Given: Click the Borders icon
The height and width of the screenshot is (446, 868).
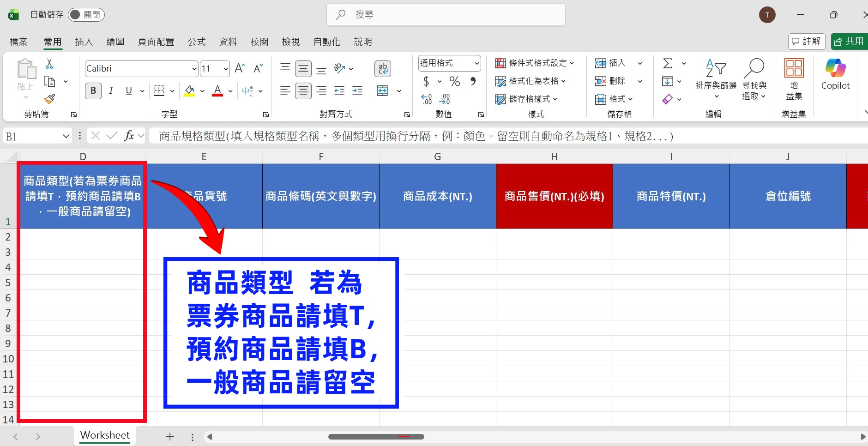Looking at the screenshot, I should point(159,90).
